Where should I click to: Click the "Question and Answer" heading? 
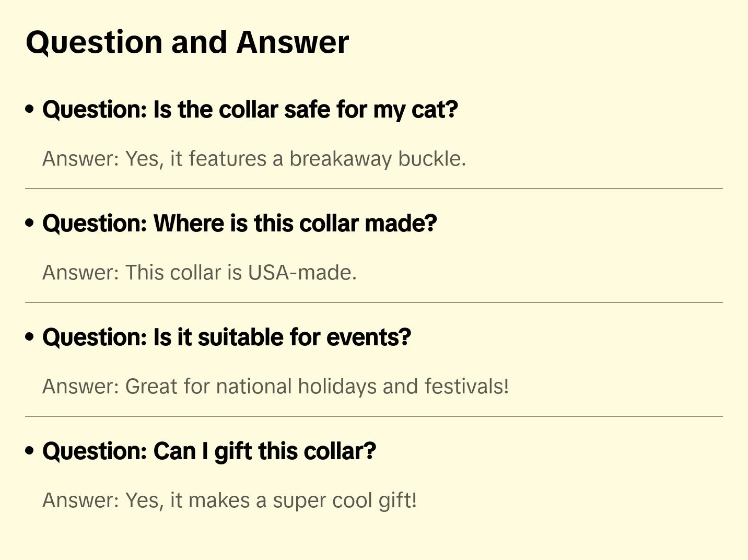click(x=187, y=42)
